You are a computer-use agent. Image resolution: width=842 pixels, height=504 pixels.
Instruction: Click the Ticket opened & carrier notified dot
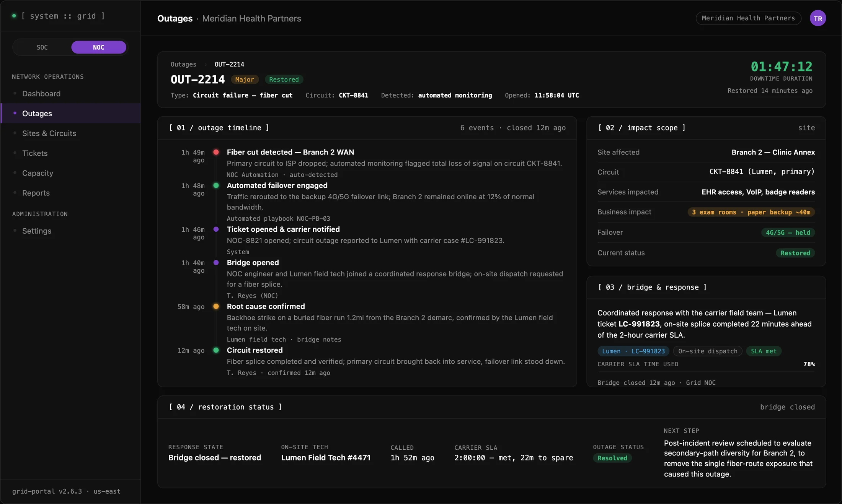(x=216, y=229)
